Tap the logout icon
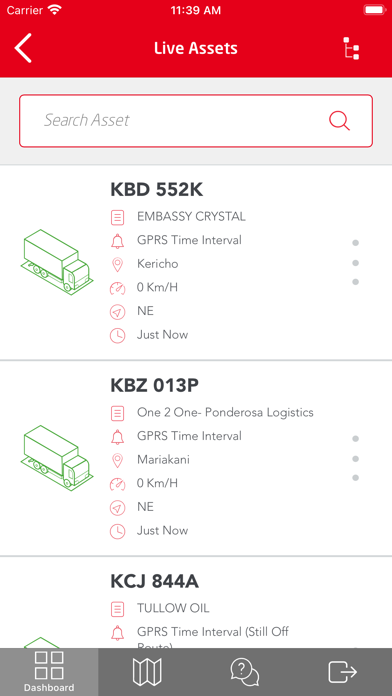This screenshot has width=392, height=696. 342,672
